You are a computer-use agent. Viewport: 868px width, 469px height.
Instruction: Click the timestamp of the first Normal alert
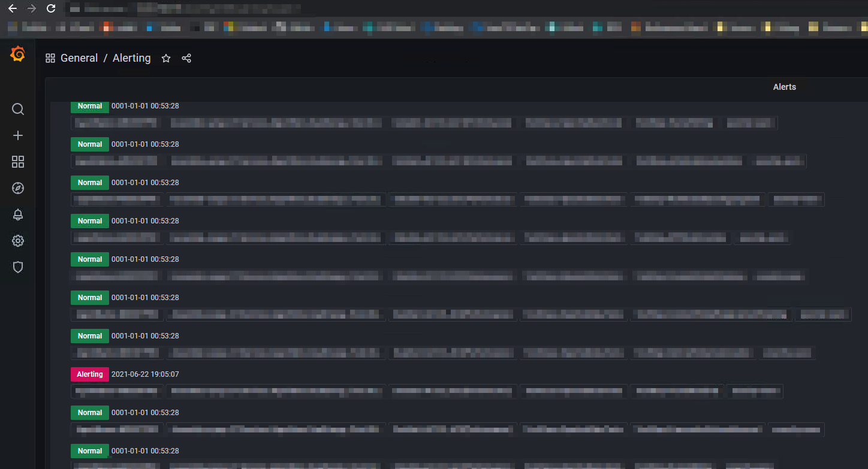(x=145, y=106)
